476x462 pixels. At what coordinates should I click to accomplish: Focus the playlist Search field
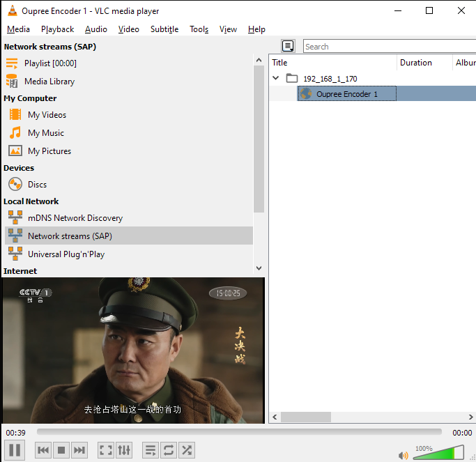pyautogui.click(x=390, y=47)
